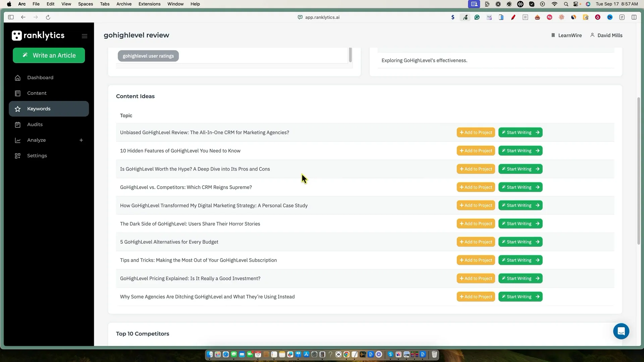Click the page vertical scrollbar
644x362 pixels.
639,171
